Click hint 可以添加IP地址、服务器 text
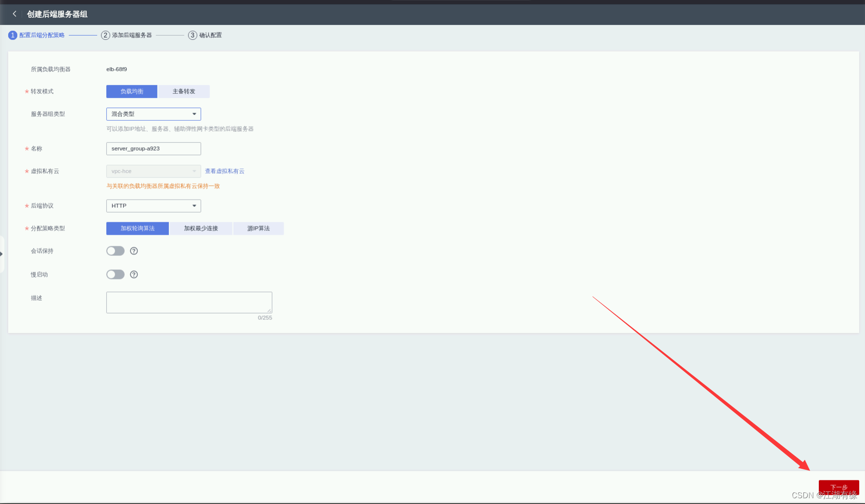 180,129
